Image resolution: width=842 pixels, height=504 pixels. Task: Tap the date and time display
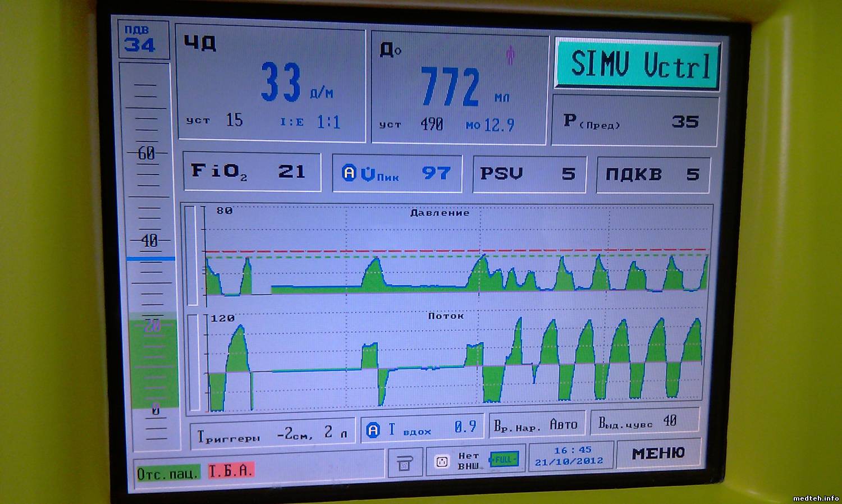pyautogui.click(x=569, y=456)
